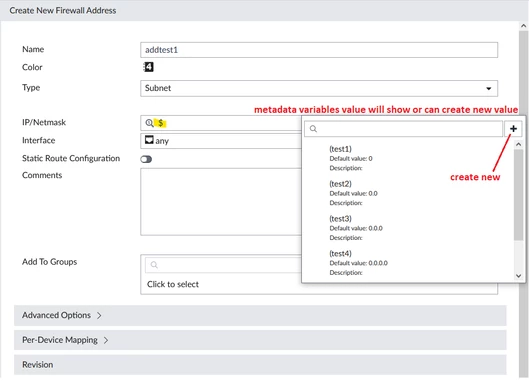
Task: Click 'Default value: 0' under test1
Action: (351, 159)
